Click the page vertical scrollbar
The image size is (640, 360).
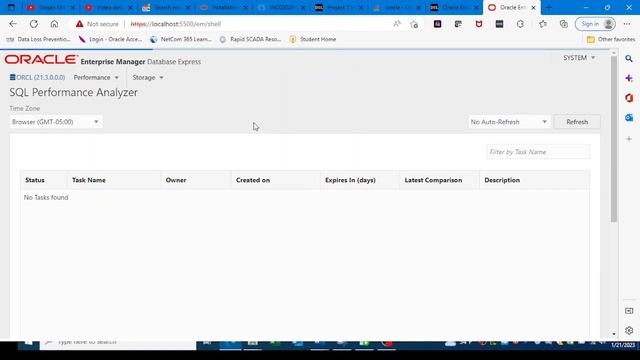[x=614, y=139]
